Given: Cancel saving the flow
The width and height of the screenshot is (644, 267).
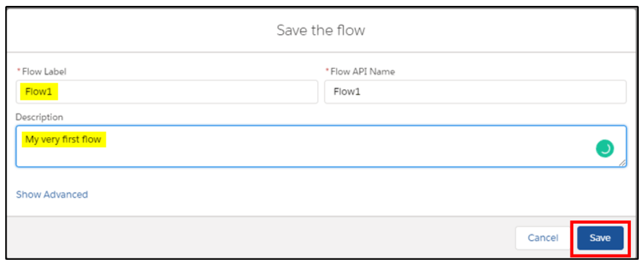Looking at the screenshot, I should (543, 238).
